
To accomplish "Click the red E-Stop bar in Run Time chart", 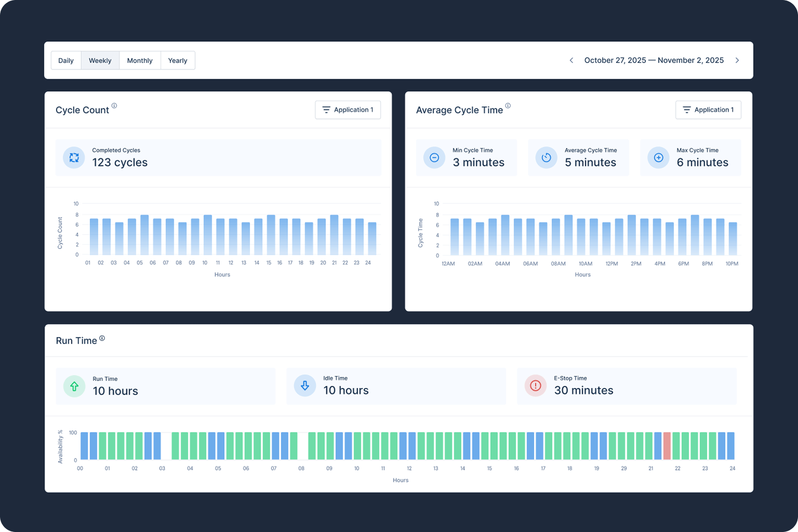I will point(667,446).
